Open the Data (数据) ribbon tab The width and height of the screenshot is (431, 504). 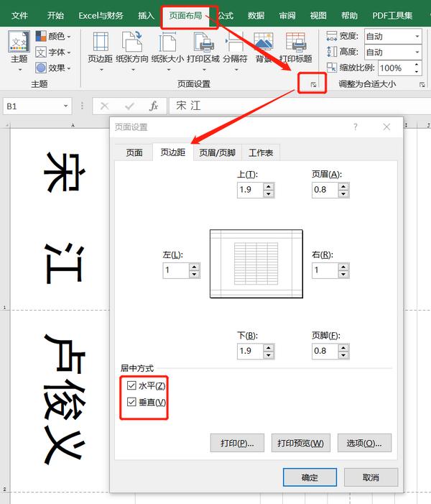point(256,15)
